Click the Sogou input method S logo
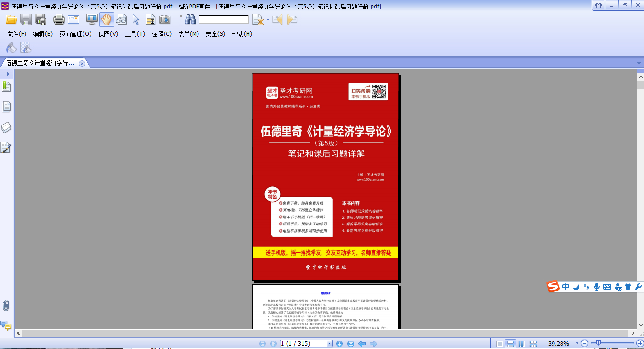 [x=553, y=287]
